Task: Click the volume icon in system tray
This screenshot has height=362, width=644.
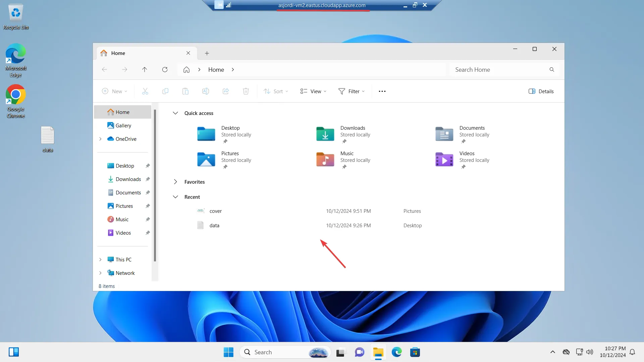Action: (590, 352)
